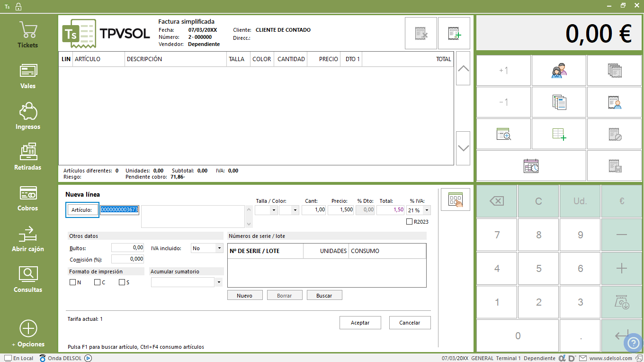The image size is (644, 362).
Task: Open the IVA incluido dropdown showing No
Action: (219, 248)
